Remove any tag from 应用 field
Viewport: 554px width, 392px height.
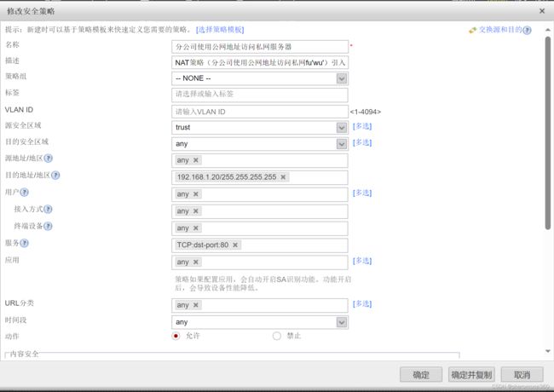coord(196,262)
